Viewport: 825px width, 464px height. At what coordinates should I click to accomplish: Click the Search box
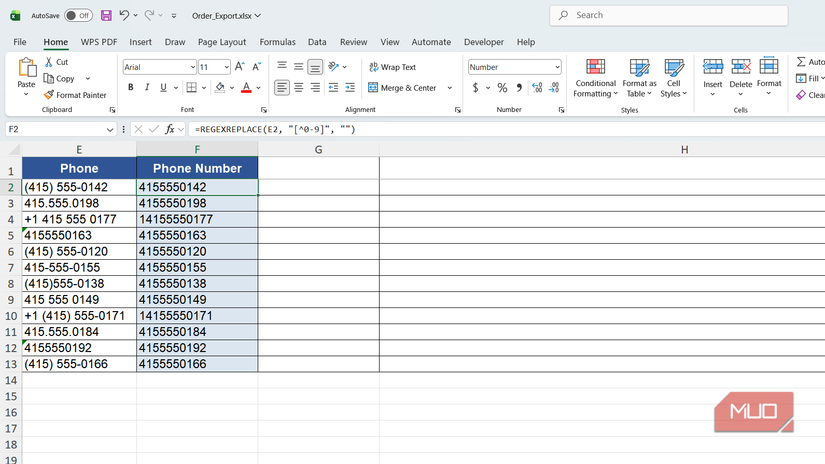pos(669,15)
